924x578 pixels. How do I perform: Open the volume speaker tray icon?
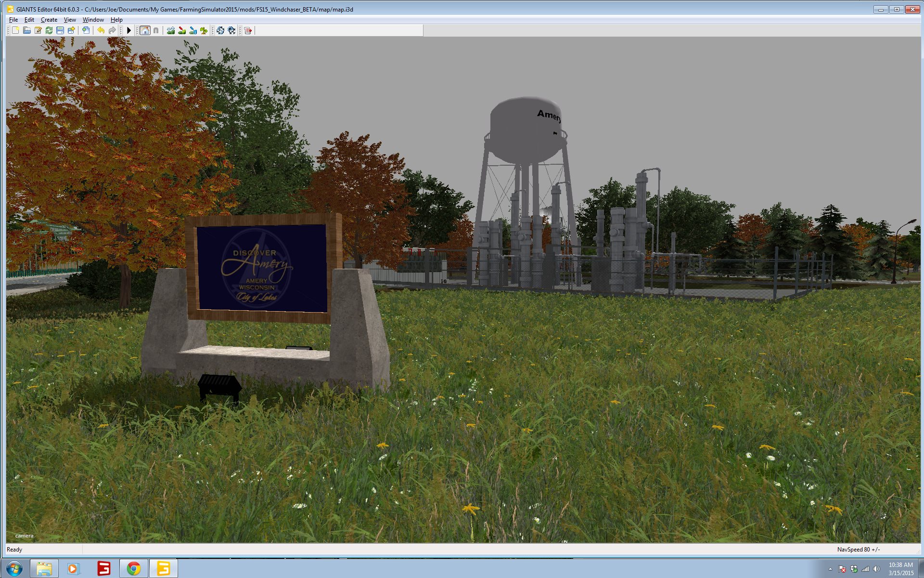[x=877, y=569]
